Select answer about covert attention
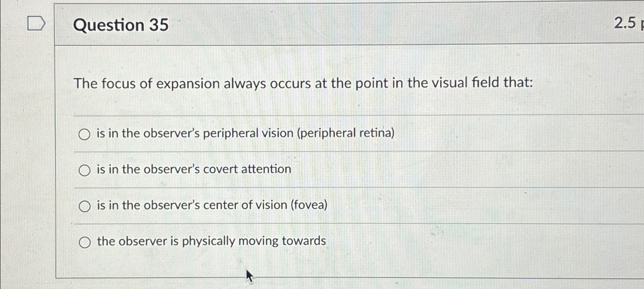This screenshot has height=289, width=644. (84, 170)
